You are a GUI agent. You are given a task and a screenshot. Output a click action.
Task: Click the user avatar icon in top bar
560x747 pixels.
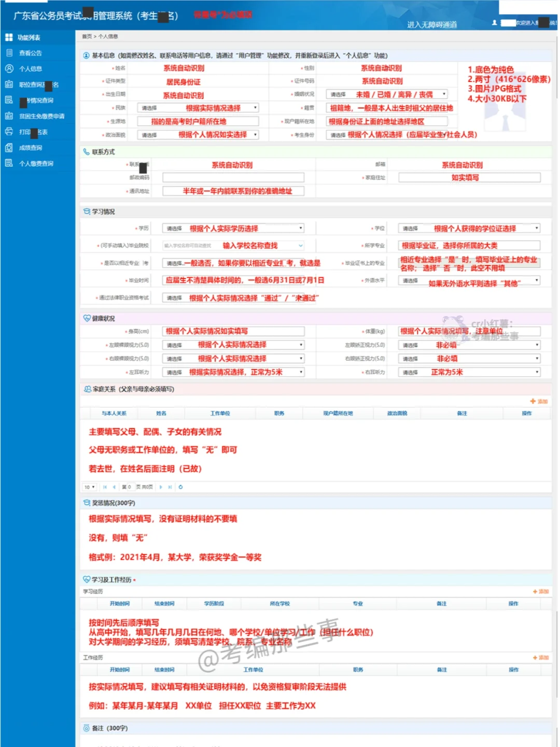[x=495, y=23]
